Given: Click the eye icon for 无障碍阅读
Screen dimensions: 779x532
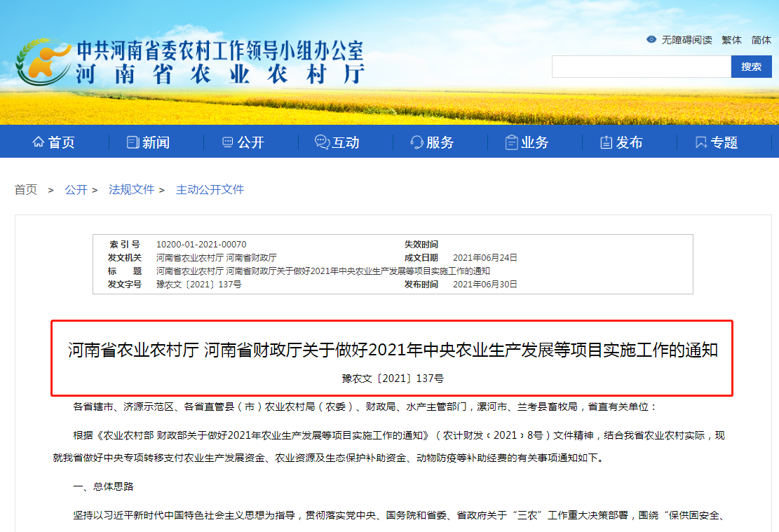Looking at the screenshot, I should pos(651,40).
